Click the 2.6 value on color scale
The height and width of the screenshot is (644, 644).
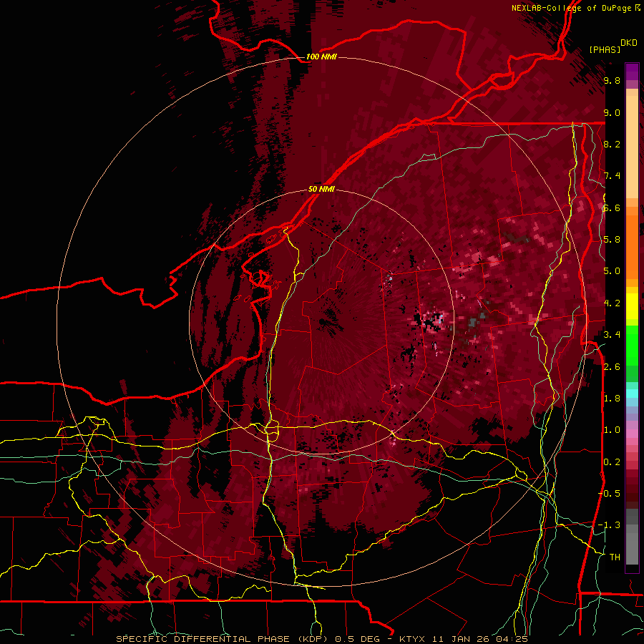[x=612, y=366]
